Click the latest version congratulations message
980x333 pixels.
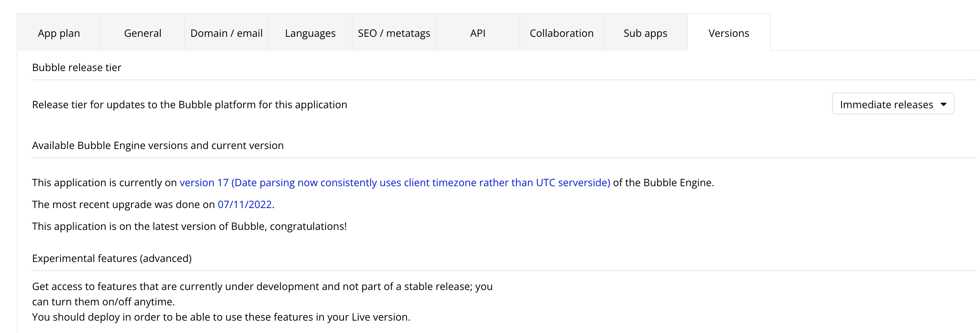(x=189, y=227)
